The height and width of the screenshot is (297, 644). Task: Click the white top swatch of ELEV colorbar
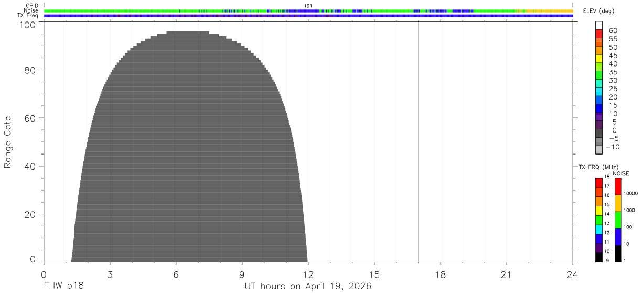pos(599,25)
